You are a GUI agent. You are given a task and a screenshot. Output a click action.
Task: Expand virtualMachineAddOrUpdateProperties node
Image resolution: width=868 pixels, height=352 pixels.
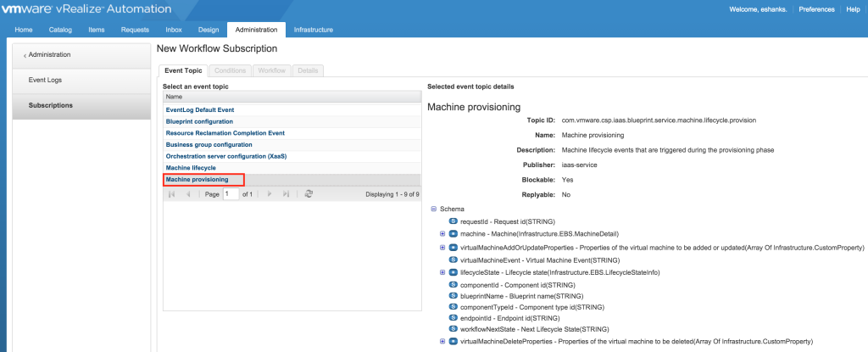click(442, 247)
